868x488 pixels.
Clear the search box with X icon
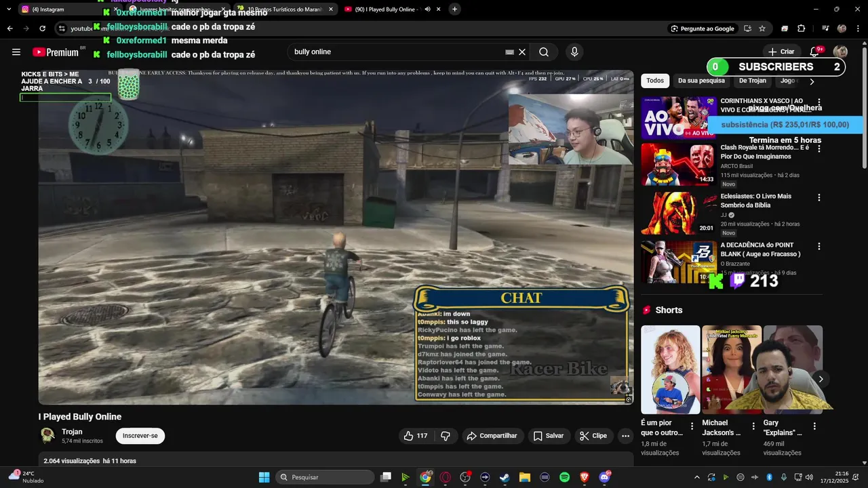click(522, 52)
